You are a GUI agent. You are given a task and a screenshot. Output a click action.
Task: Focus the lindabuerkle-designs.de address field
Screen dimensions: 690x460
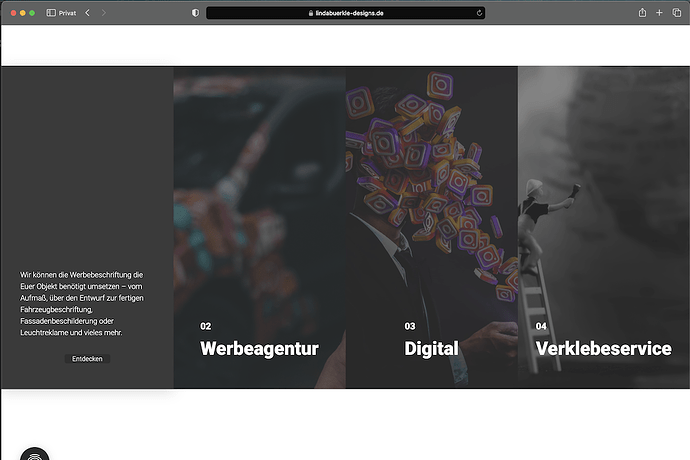click(x=345, y=13)
